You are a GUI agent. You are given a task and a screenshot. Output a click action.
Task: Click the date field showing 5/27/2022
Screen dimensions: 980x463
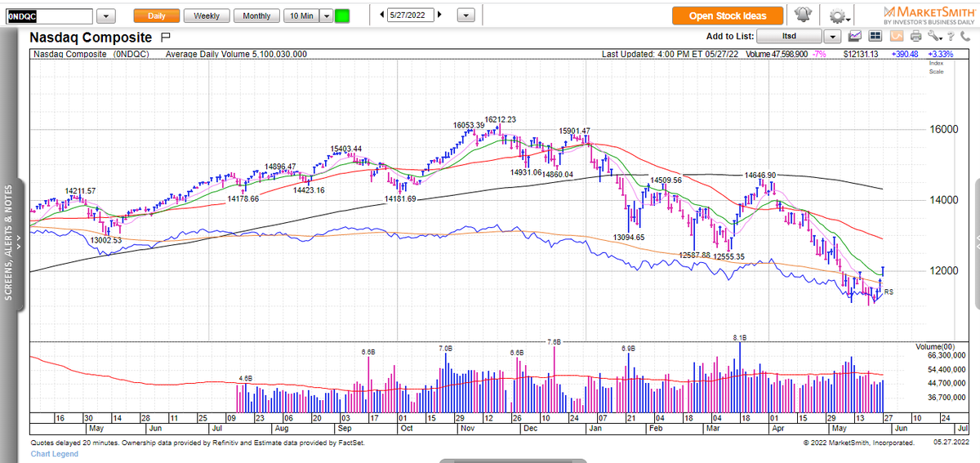pos(412,16)
